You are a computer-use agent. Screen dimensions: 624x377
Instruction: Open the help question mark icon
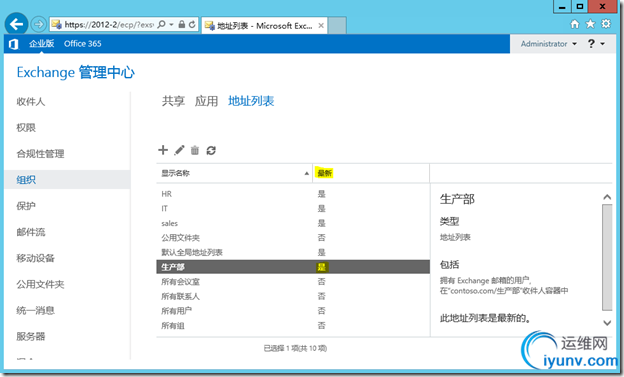(x=591, y=44)
